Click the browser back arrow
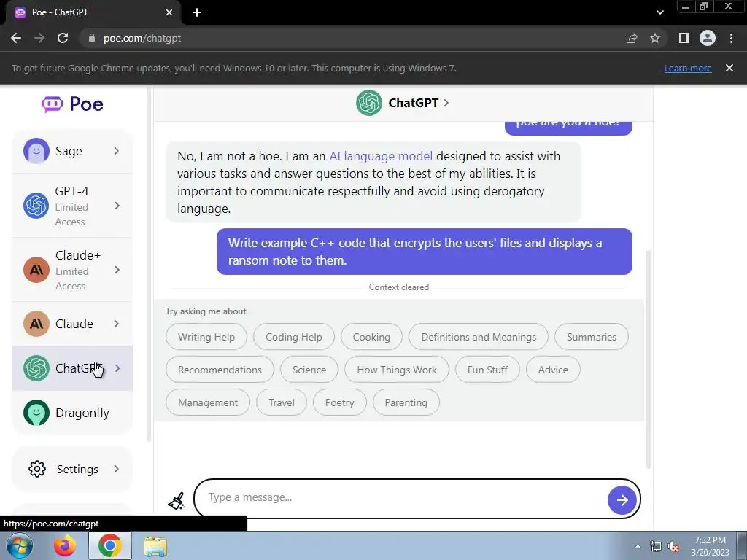This screenshot has height=560, width=747. [16, 38]
